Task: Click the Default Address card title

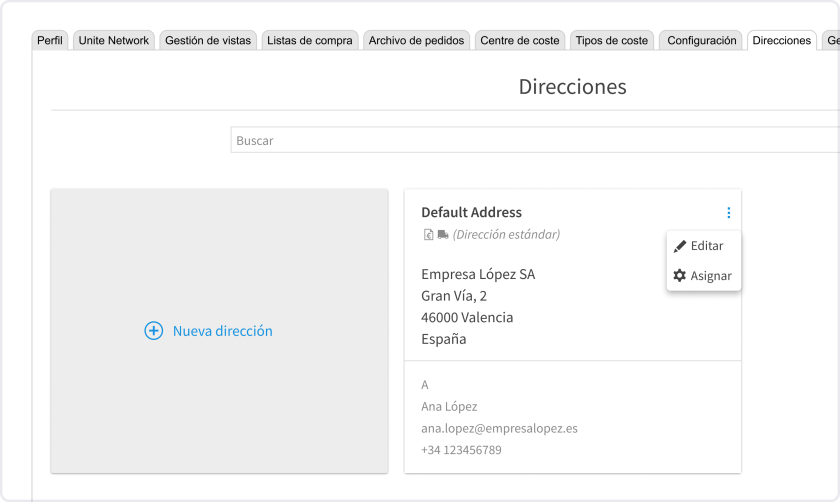Action: [471, 212]
